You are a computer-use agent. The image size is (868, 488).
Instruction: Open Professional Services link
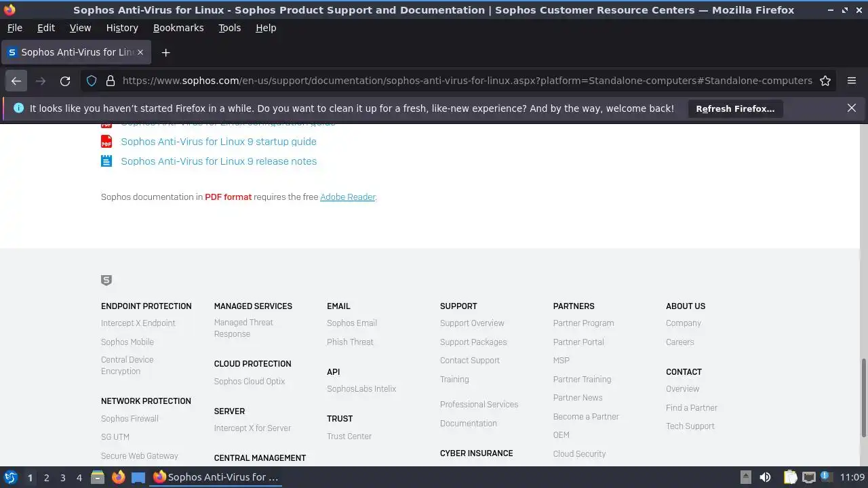pos(479,405)
